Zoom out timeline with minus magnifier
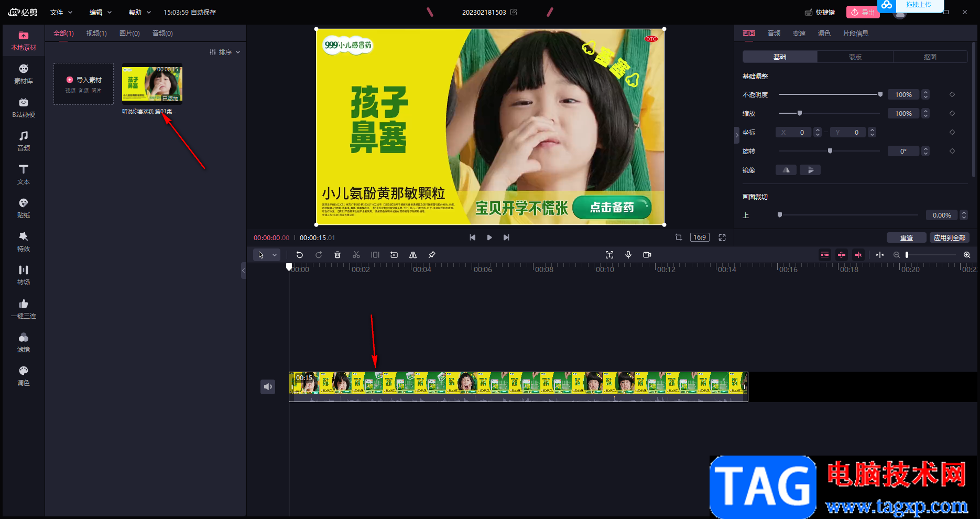980x519 pixels. click(x=897, y=255)
